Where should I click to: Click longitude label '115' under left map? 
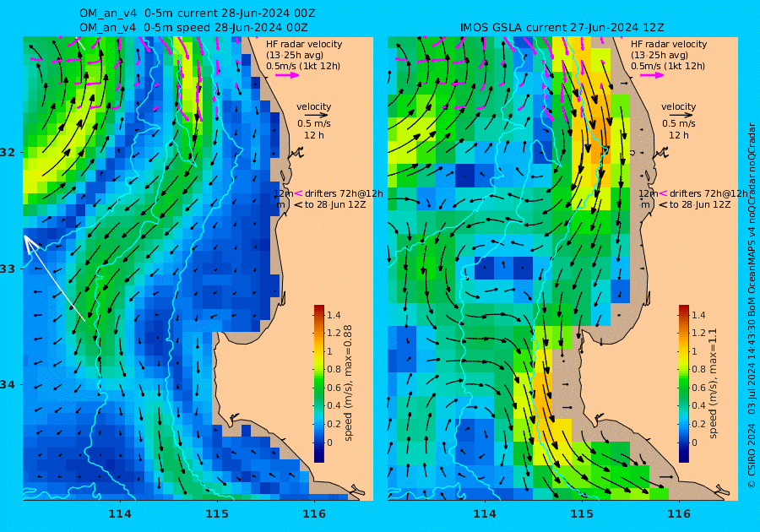tap(217, 514)
